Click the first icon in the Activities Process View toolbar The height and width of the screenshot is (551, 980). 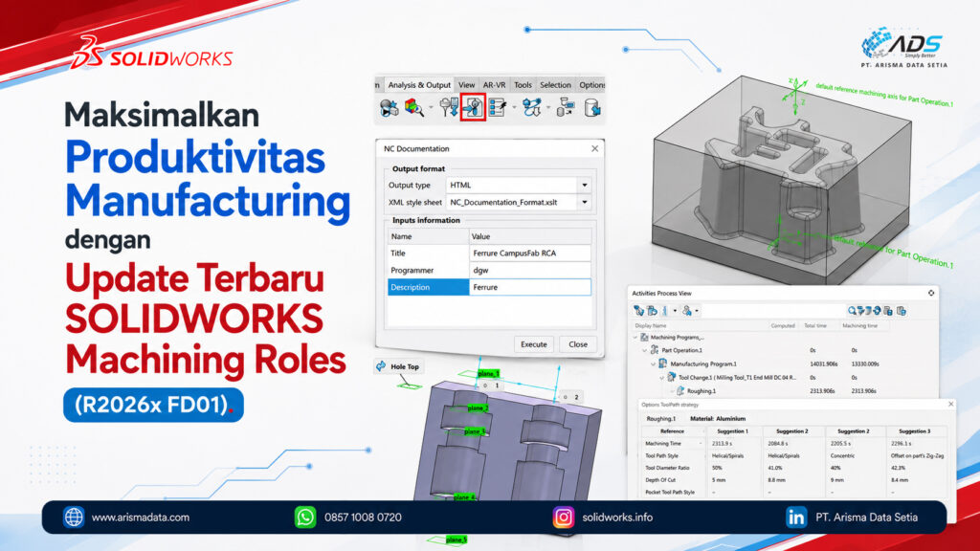tap(638, 311)
